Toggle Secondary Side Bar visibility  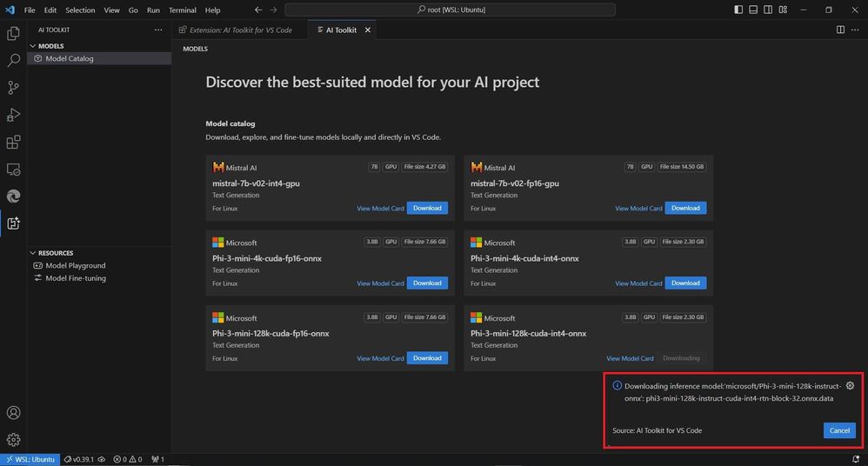click(768, 10)
